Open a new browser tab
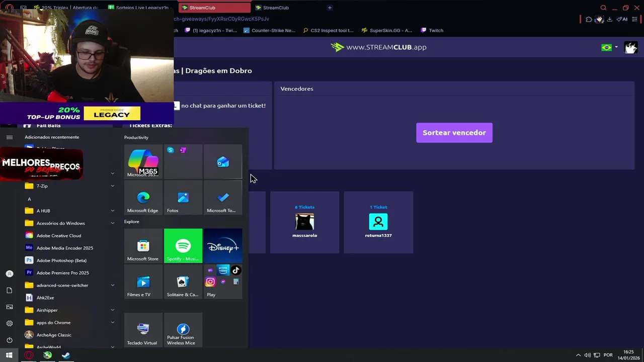644x362 pixels. coord(330,8)
